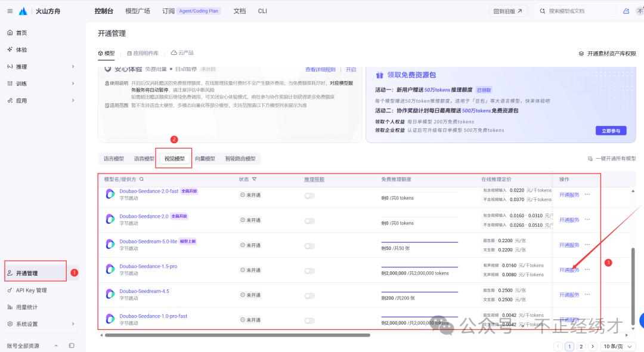Image resolution: width=644 pixels, height=352 pixels.
Task: Click 开通服务 for Doubao-Seedance-1.5-pro
Action: 569,270
